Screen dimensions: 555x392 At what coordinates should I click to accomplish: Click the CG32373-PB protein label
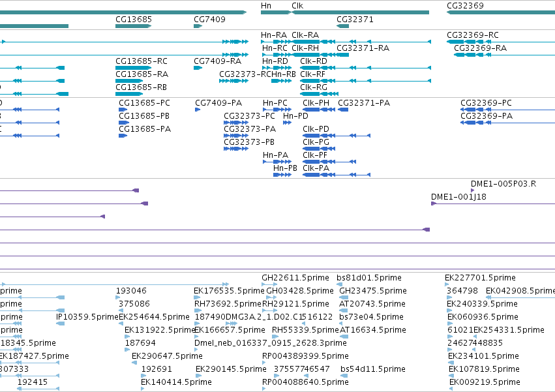point(249,142)
